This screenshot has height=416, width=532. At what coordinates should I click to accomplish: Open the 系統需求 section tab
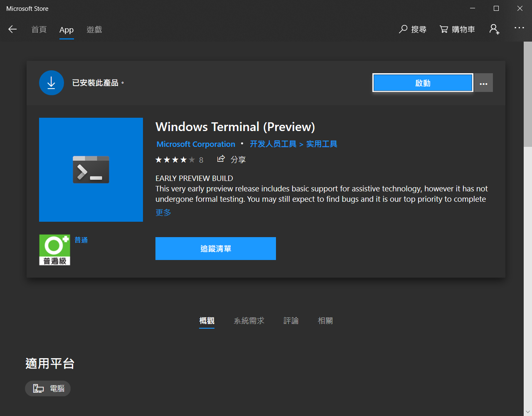[x=249, y=321]
